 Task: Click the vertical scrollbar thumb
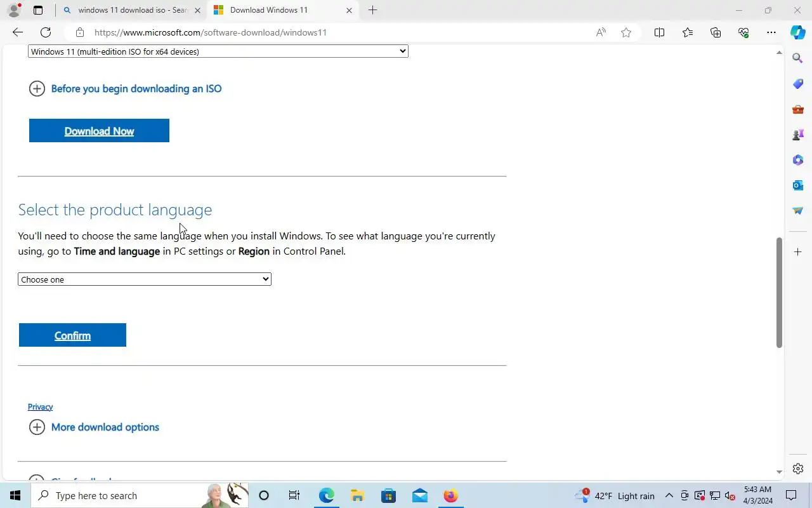779,293
